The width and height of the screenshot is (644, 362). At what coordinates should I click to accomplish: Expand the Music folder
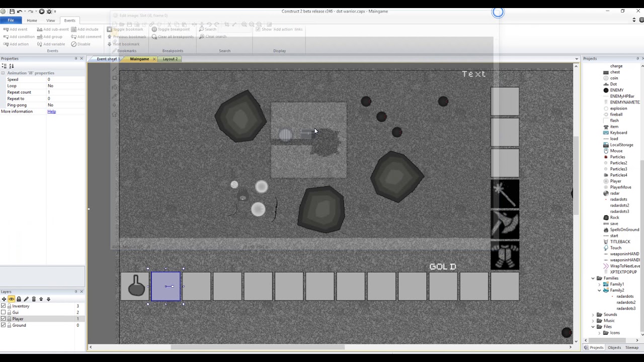coord(593,321)
